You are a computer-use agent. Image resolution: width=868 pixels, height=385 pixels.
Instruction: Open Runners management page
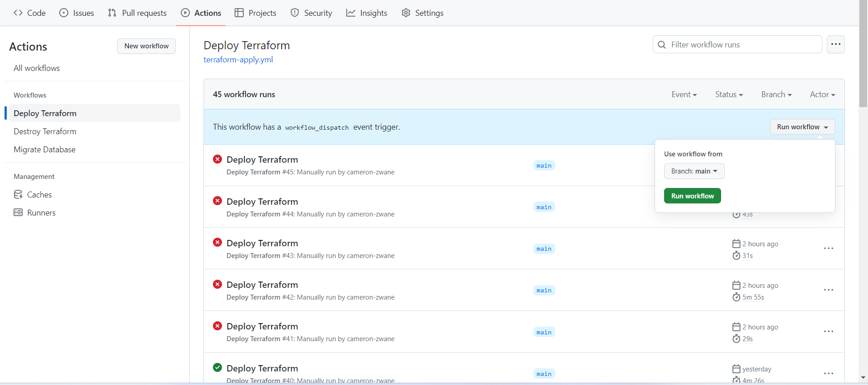(94, 213)
